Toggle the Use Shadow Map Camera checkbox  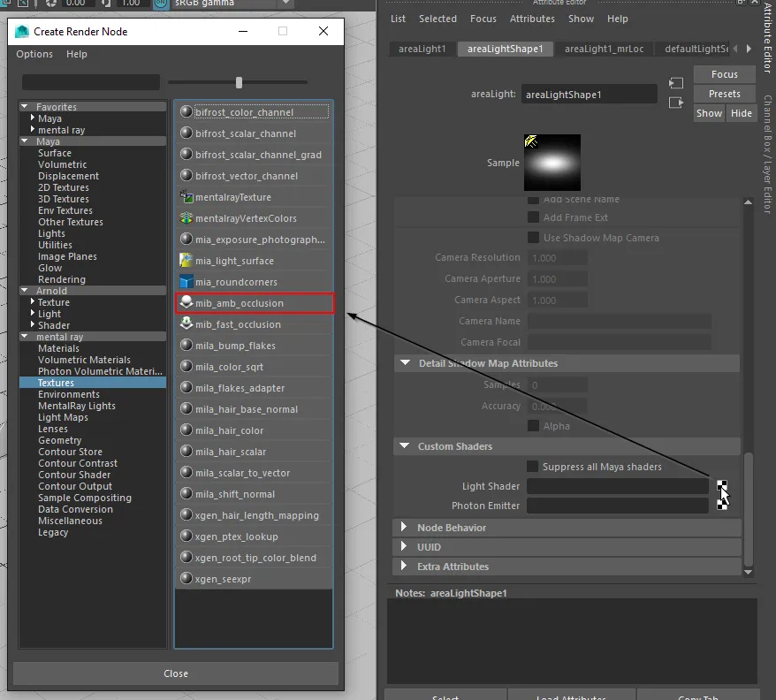[533, 238]
